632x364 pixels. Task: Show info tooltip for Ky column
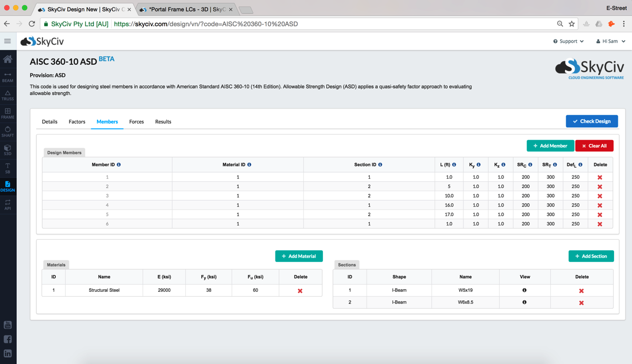tap(479, 165)
